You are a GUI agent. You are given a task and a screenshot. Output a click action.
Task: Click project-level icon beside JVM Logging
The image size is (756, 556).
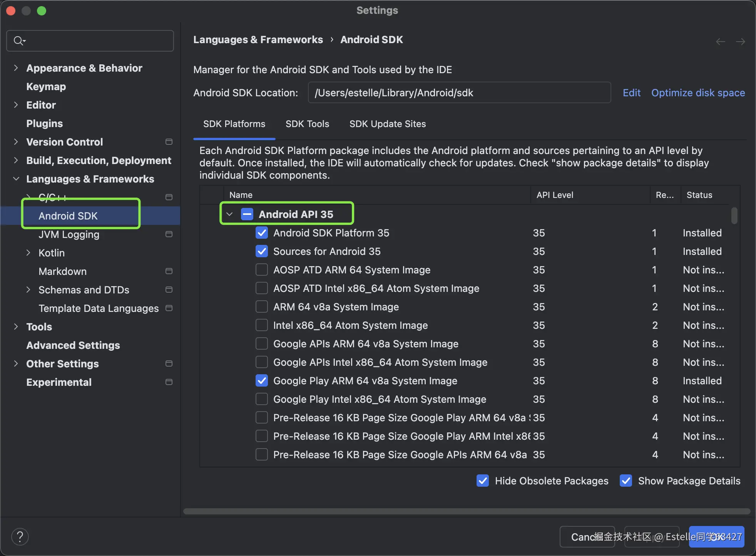click(x=169, y=234)
